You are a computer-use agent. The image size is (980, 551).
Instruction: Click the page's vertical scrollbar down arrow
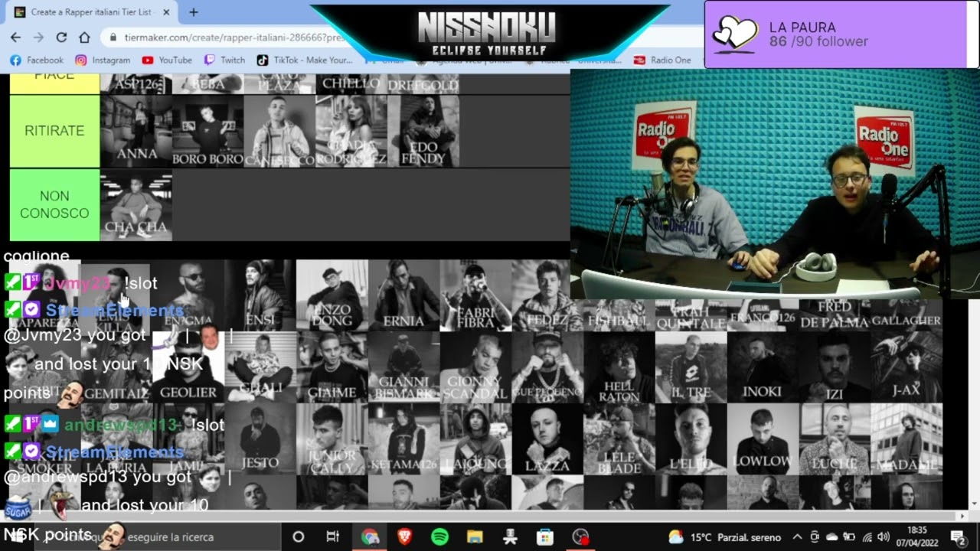coord(974,504)
